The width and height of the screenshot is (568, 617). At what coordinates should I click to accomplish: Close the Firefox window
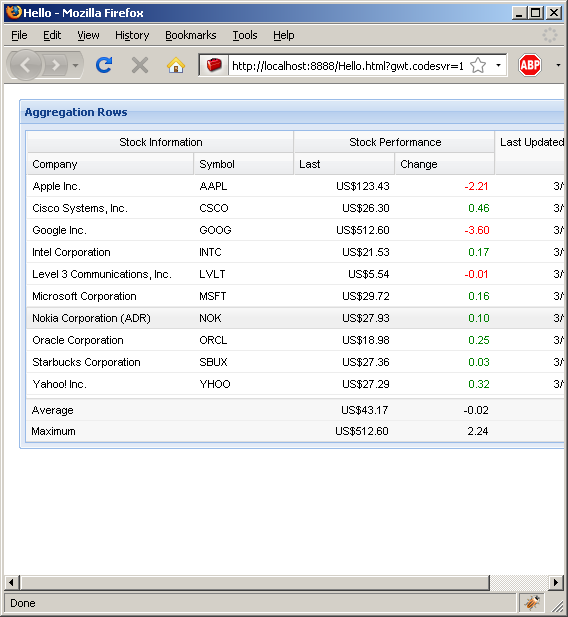pos(554,13)
